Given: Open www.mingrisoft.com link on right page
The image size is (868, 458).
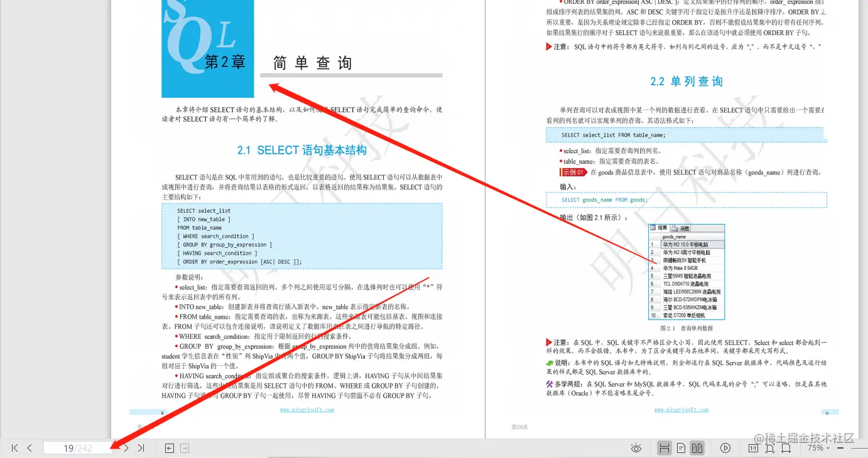Looking at the screenshot, I should (681, 410).
